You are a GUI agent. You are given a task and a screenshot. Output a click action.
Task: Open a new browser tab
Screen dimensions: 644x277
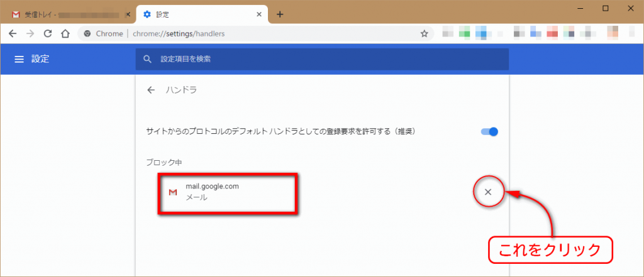tap(280, 14)
